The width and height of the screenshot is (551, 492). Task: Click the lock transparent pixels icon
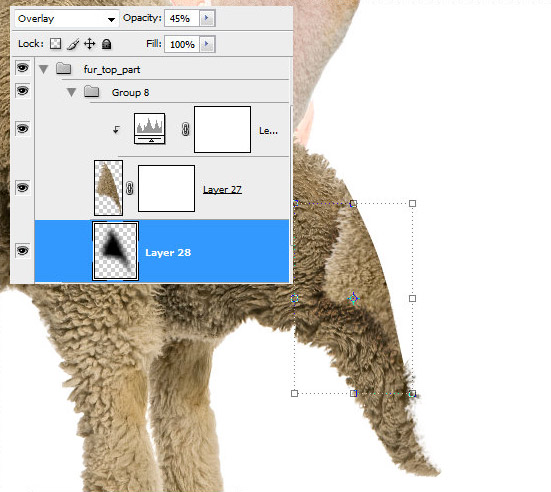[x=56, y=44]
